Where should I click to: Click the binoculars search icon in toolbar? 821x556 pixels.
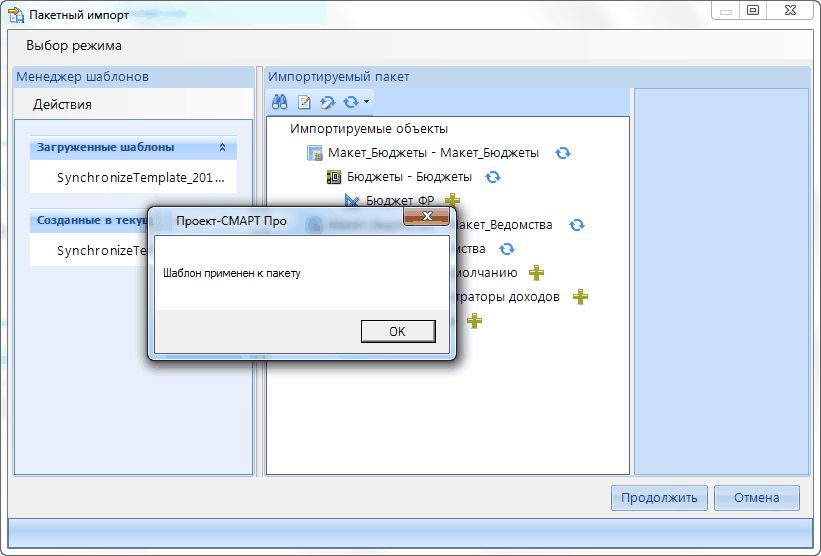click(281, 102)
